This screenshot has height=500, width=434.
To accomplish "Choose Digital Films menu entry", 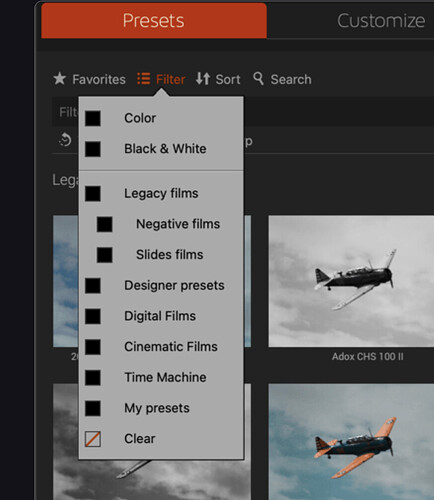I will (160, 316).
